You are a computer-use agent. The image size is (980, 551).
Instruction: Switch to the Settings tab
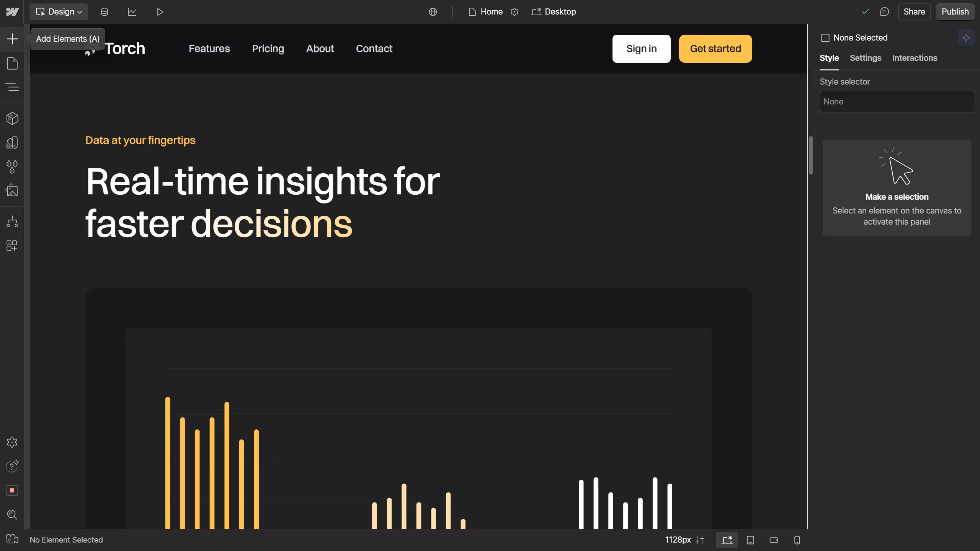pos(865,58)
